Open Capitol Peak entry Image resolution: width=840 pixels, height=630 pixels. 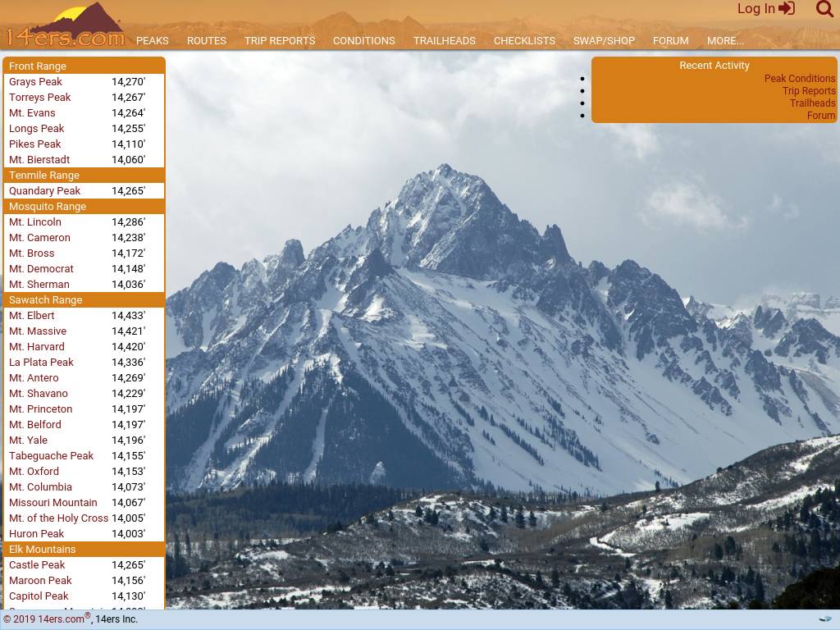(x=39, y=596)
